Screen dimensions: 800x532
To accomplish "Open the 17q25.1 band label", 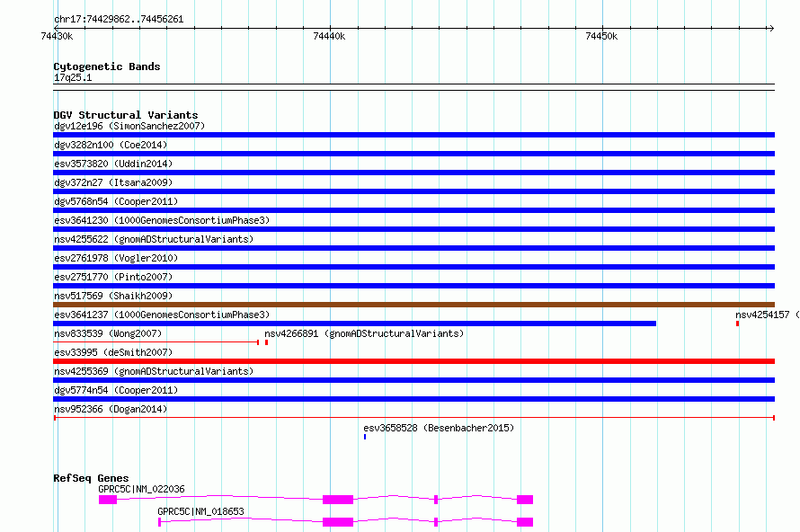I will [x=73, y=77].
